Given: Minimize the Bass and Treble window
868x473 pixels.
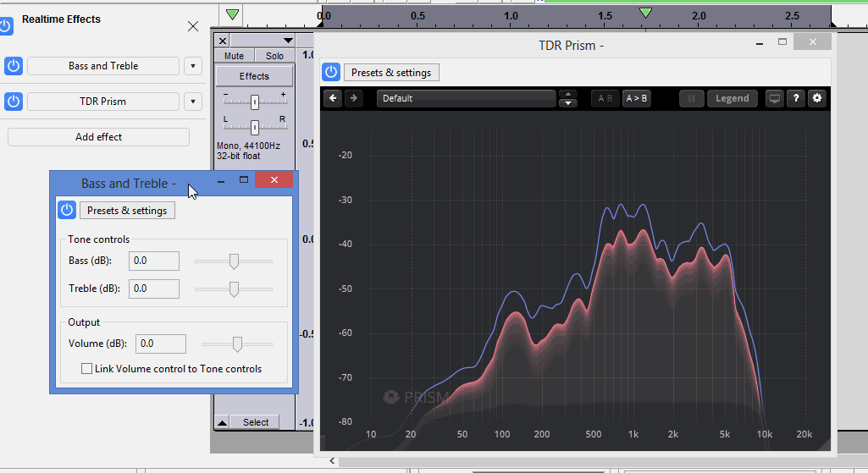Looking at the screenshot, I should [221, 180].
